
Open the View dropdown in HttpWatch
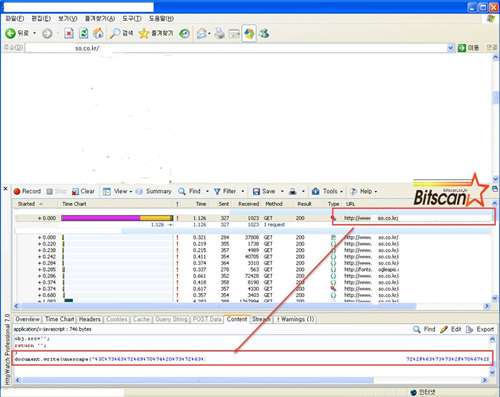click(x=118, y=191)
